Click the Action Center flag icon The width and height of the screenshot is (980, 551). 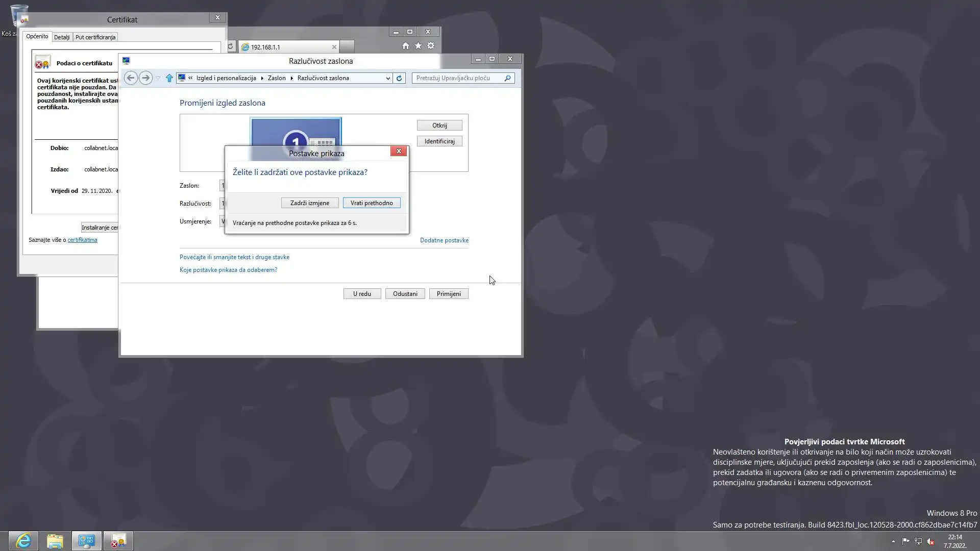(905, 541)
